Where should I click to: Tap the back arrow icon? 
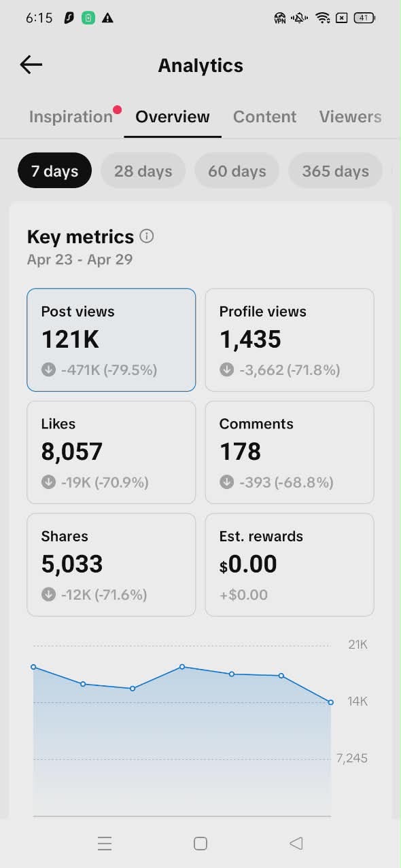coord(31,65)
